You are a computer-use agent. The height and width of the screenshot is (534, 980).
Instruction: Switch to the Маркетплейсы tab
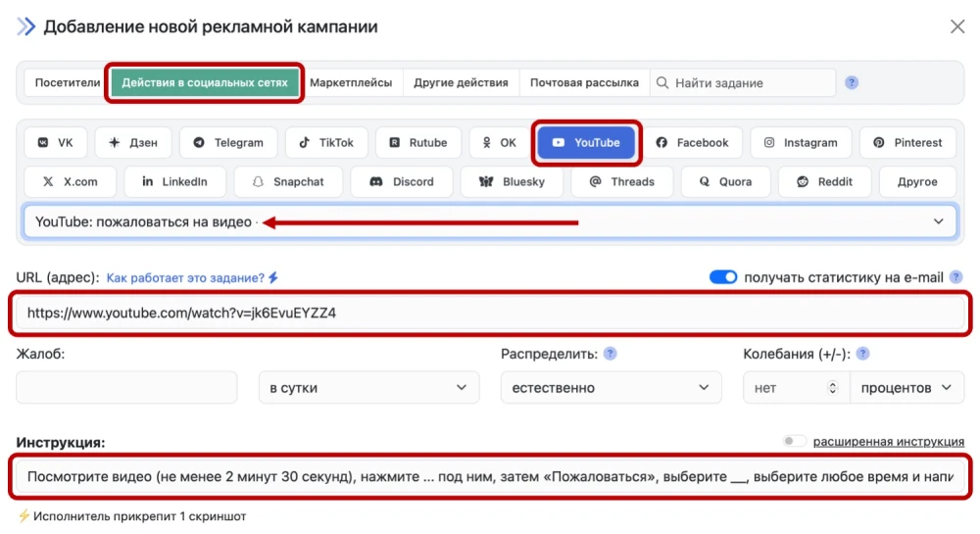pyautogui.click(x=351, y=83)
